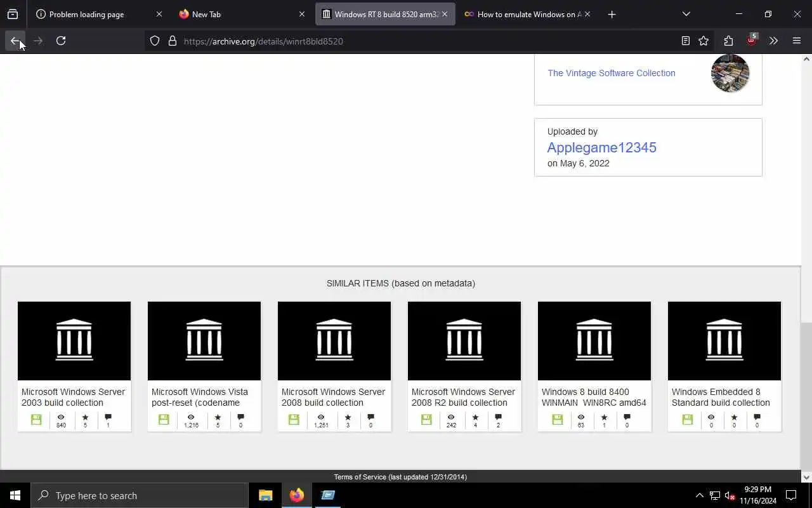Click the network status tray icon
Image resolution: width=812 pixels, height=508 pixels.
coord(715,495)
